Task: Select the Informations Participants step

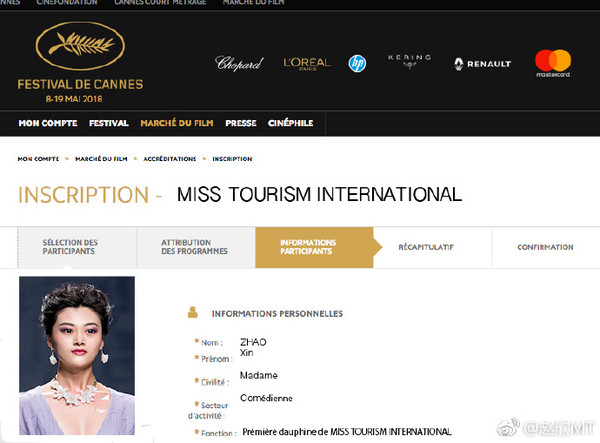Action: (x=308, y=247)
